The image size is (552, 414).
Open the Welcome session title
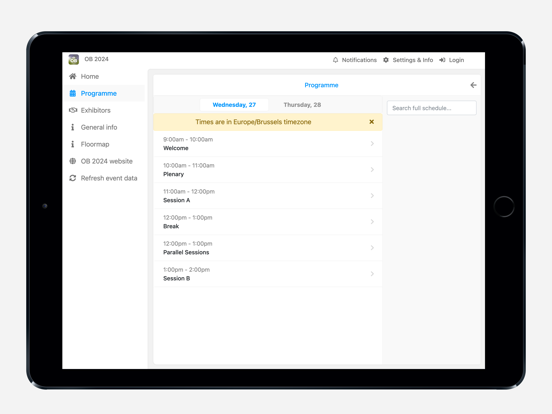(176, 148)
